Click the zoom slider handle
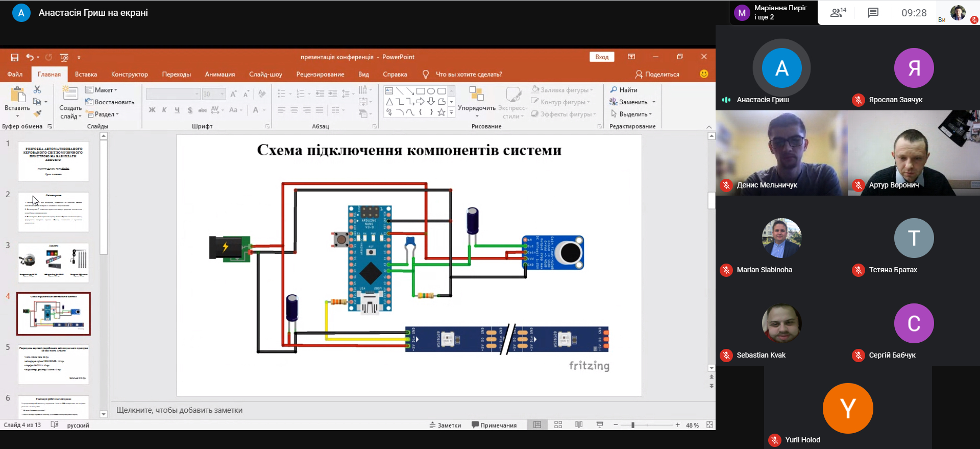 [633, 425]
